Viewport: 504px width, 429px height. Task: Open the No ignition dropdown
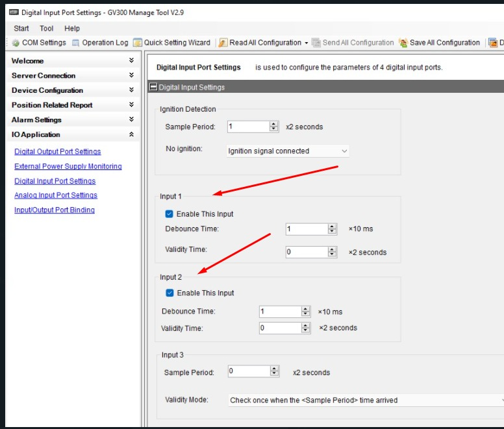coord(288,151)
